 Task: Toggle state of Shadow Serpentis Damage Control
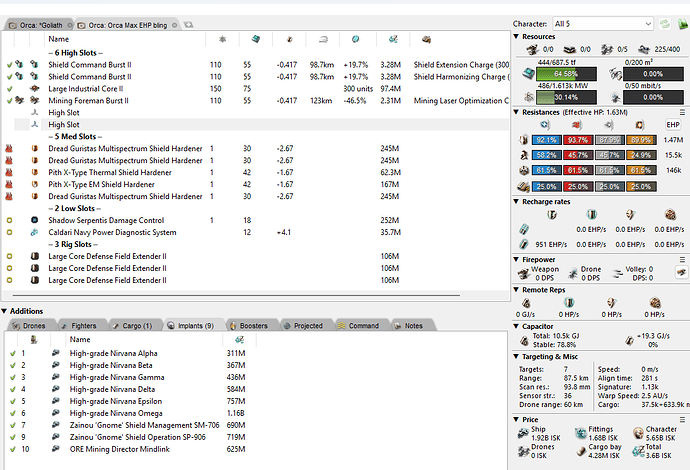(x=9, y=220)
